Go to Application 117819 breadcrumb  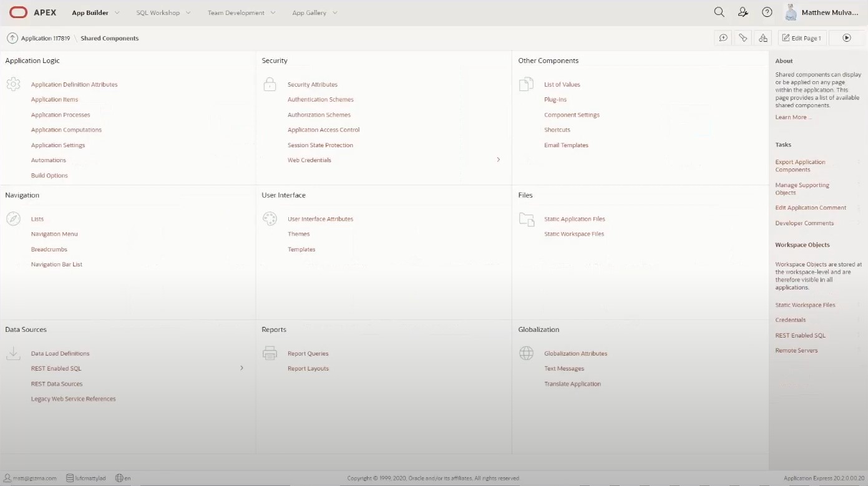coord(46,38)
